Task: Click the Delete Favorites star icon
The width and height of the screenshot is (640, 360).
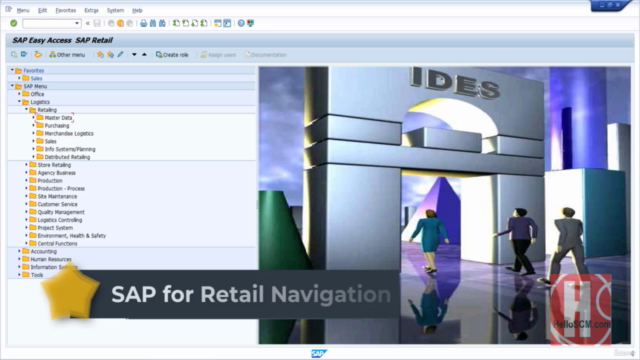Action: click(110, 54)
